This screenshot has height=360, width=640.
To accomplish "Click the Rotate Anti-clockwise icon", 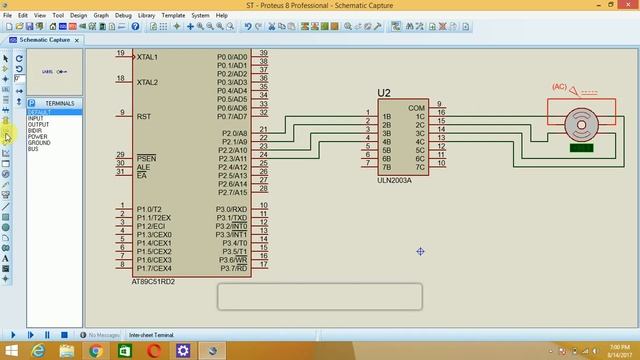I will 19,69.
